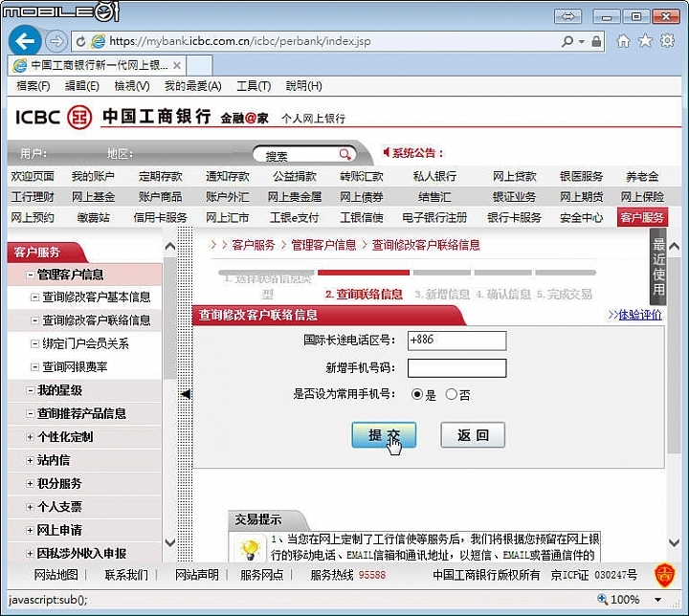Screen dimensions: 689x616
Task: Open the browser Home icon
Action: pos(623,41)
